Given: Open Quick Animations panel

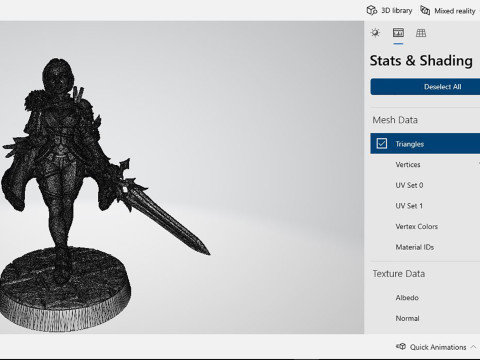Looking at the screenshot, I should pos(436,347).
